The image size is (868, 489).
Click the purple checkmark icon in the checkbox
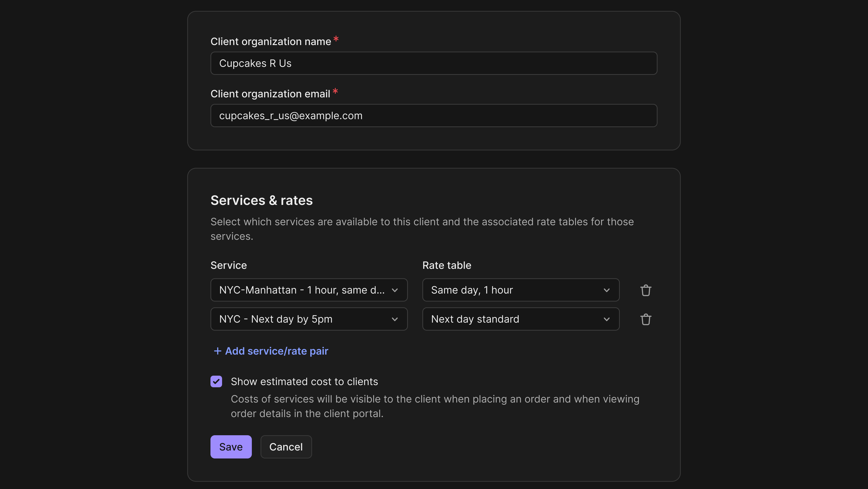pos(216,381)
